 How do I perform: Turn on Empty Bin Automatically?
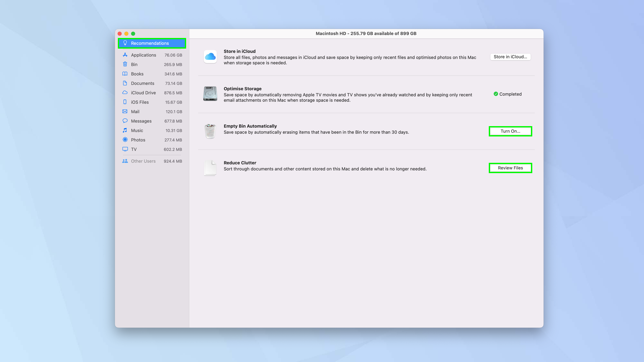pyautogui.click(x=510, y=131)
